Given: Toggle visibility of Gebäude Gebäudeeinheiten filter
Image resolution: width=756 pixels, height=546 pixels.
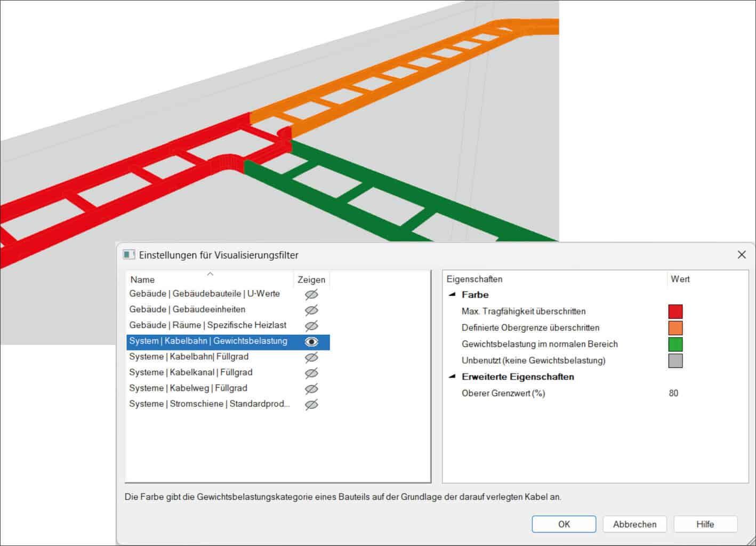Looking at the screenshot, I should click(311, 310).
